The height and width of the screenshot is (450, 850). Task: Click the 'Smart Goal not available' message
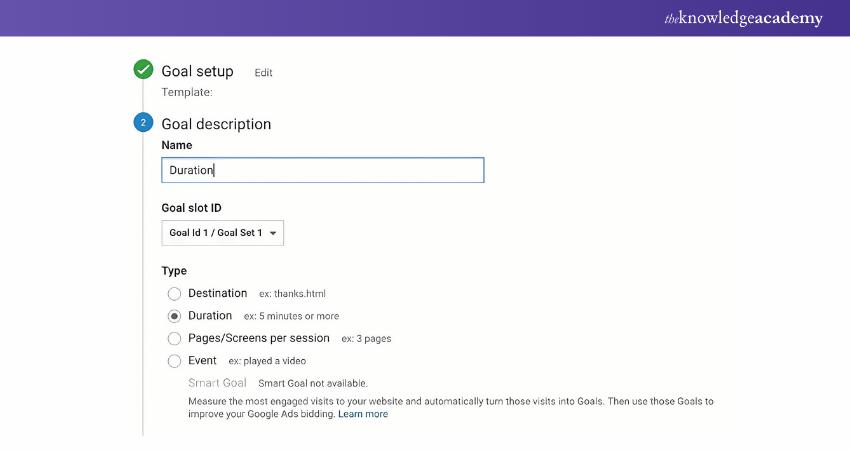click(313, 383)
